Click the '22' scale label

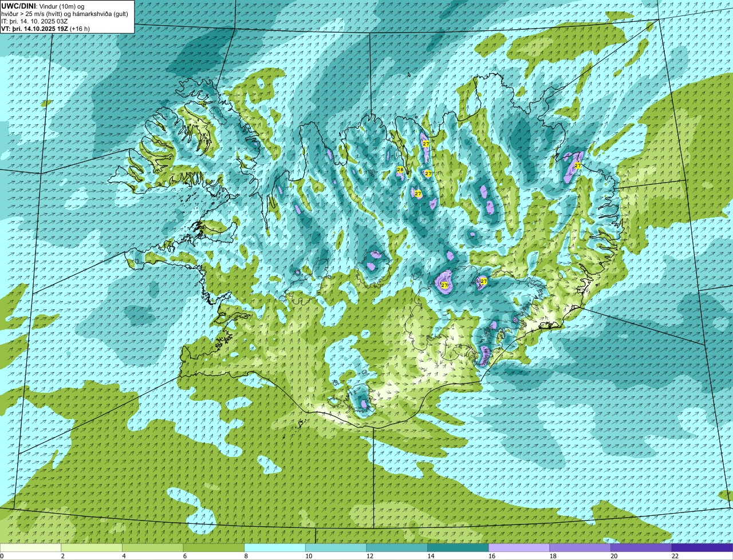[x=675, y=556]
